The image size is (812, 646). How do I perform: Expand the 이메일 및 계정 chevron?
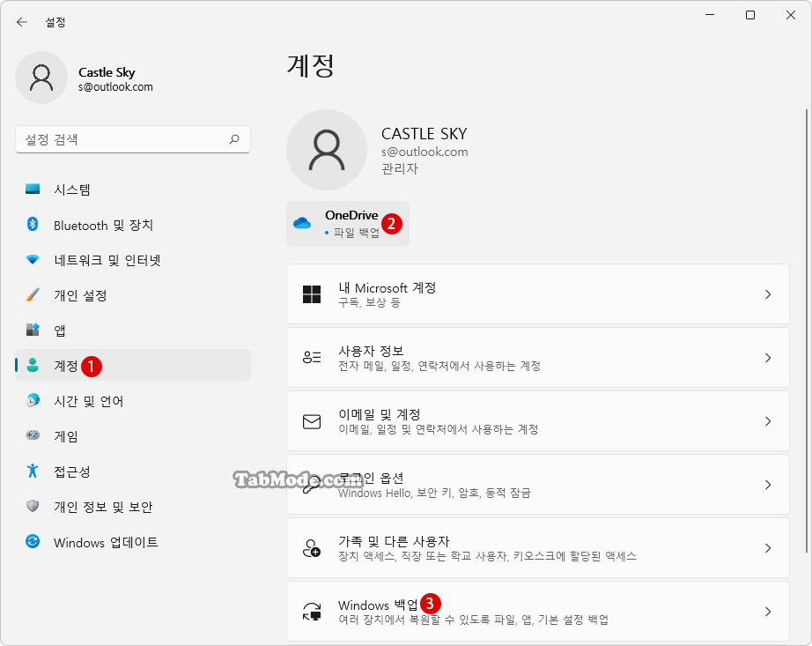point(768,421)
